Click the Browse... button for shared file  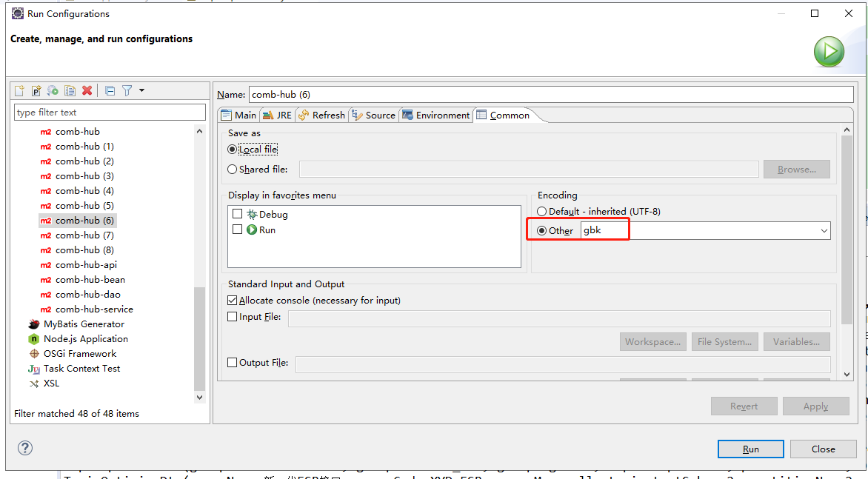point(797,170)
